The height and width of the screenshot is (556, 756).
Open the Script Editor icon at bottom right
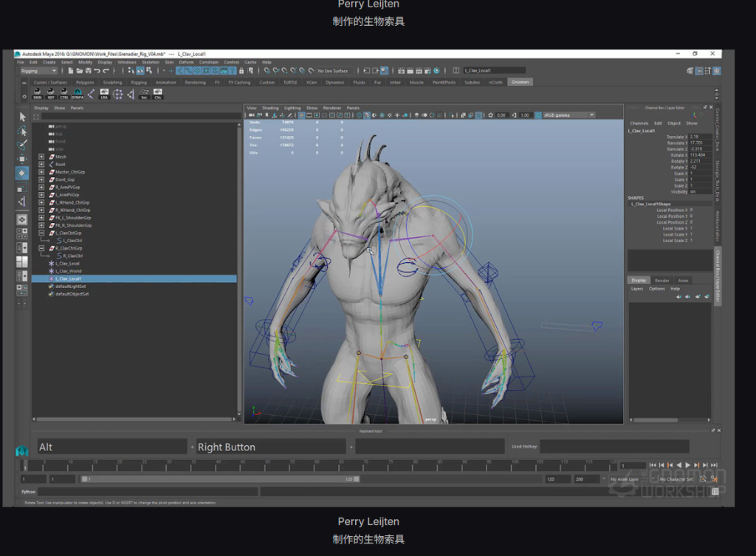click(715, 491)
